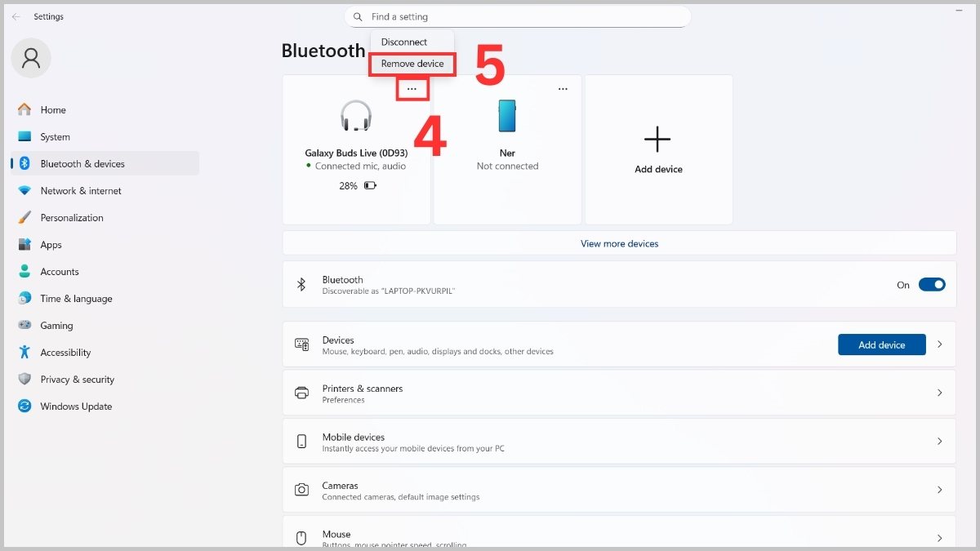Click the Accounts person icon
The image size is (980, 551).
click(x=24, y=271)
